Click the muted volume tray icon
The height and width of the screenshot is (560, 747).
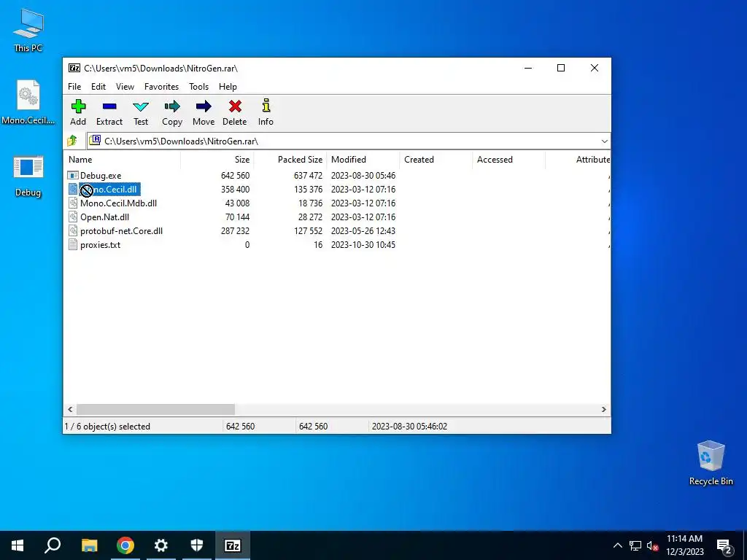[653, 545]
